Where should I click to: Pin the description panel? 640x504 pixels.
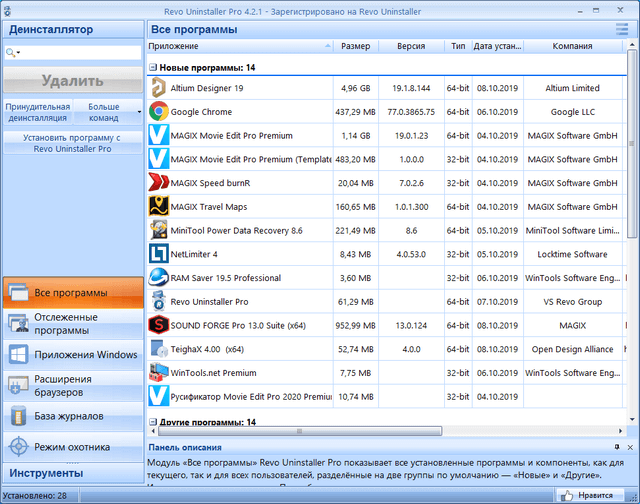click(x=630, y=447)
